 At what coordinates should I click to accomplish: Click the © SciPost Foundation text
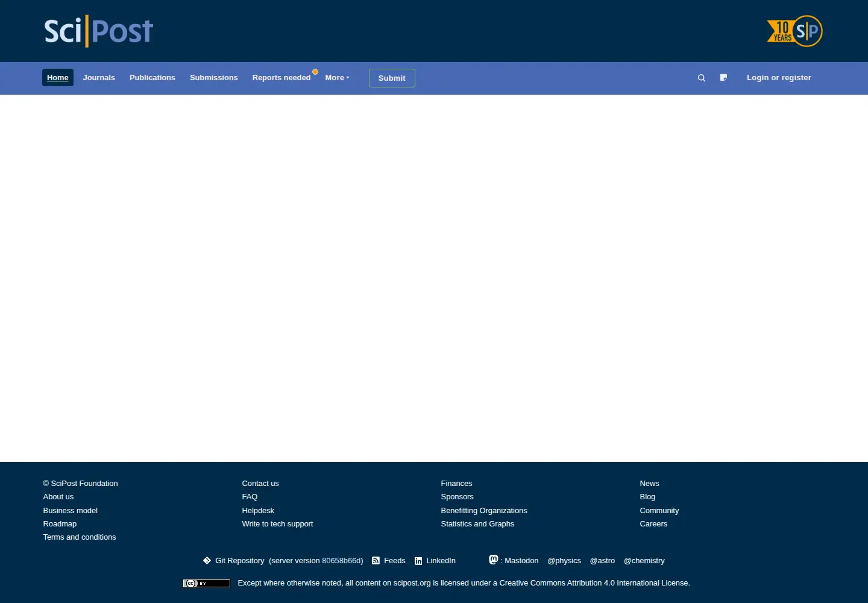[80, 484]
